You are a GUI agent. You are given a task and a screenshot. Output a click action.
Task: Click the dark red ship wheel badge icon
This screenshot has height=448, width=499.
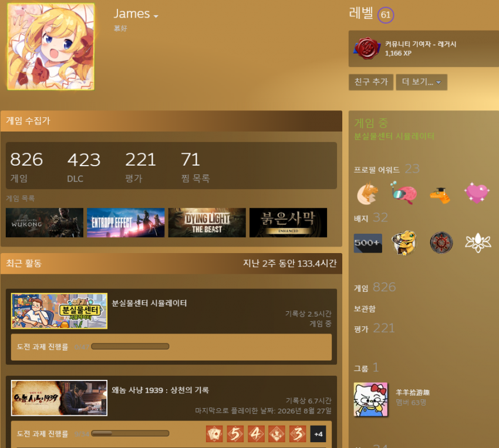pos(441,243)
